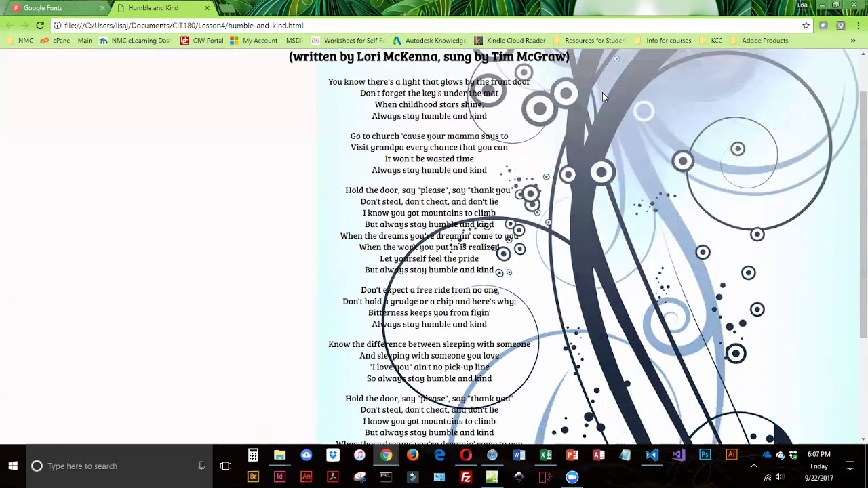
Task: Adjust the system volume speaker icon
Action: (778, 476)
